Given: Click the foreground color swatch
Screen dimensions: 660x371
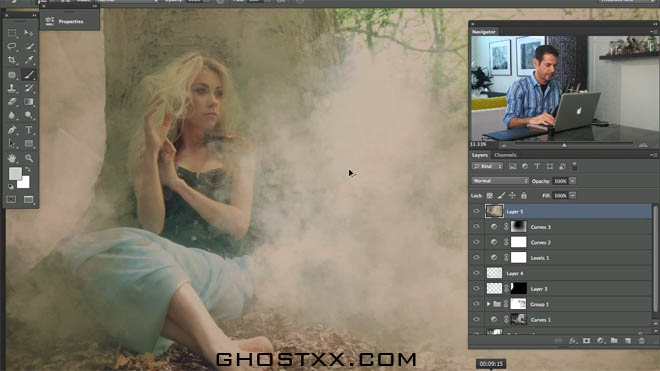Looking at the screenshot, I should (x=15, y=173).
